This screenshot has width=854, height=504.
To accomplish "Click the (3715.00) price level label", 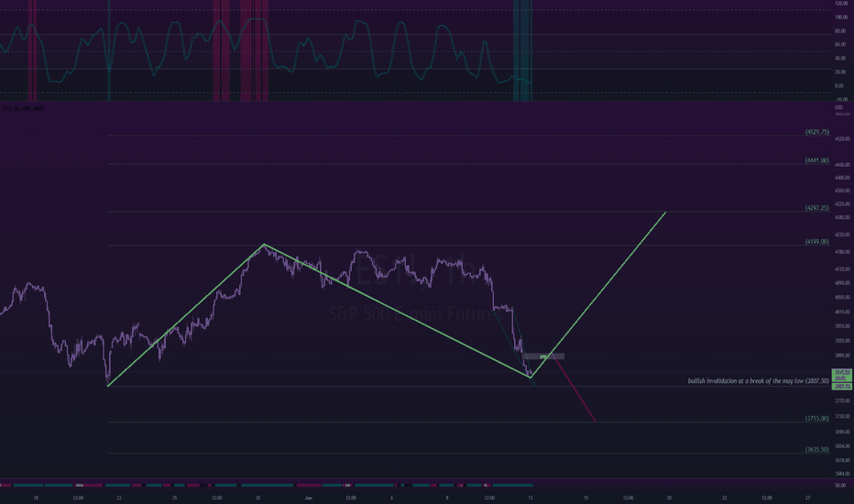I will (817, 419).
